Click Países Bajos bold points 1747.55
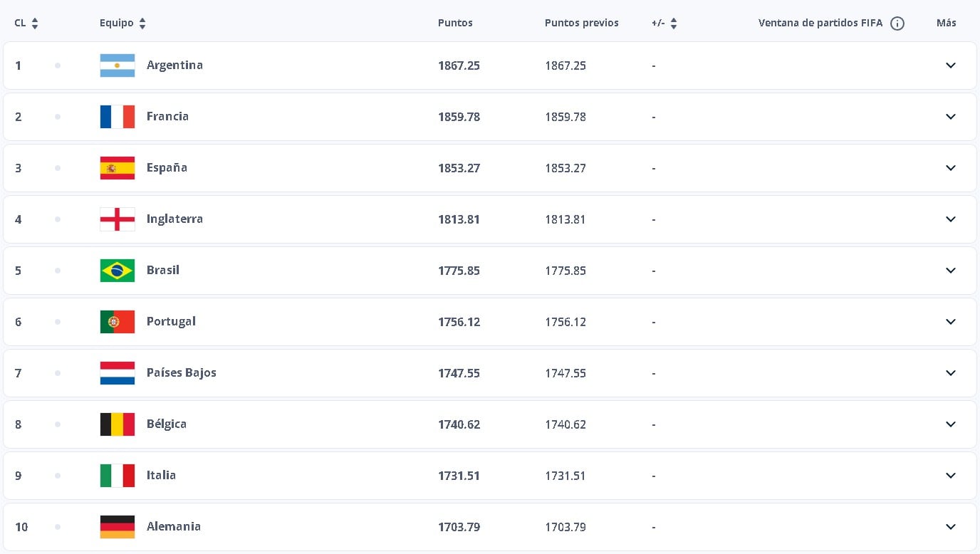The width and height of the screenshot is (980, 554). (x=459, y=373)
